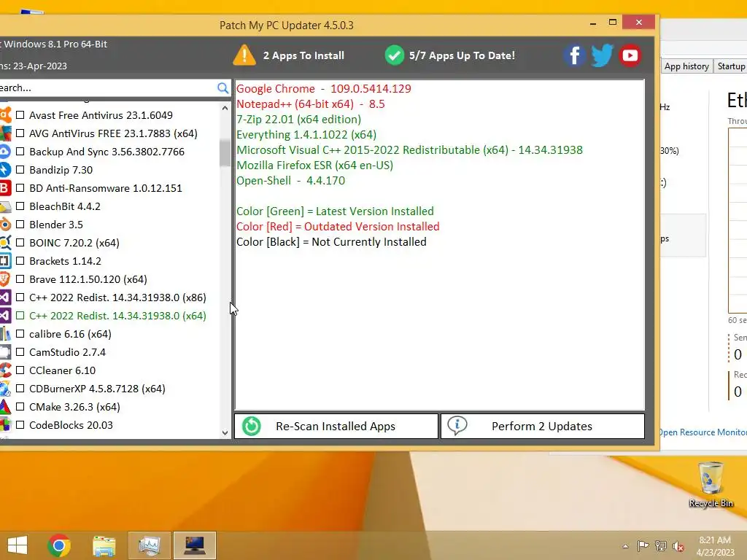Click the calibre books icon

(5, 334)
